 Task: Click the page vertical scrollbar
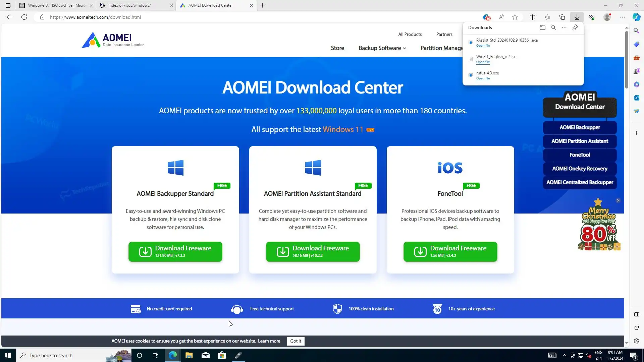click(627, 60)
